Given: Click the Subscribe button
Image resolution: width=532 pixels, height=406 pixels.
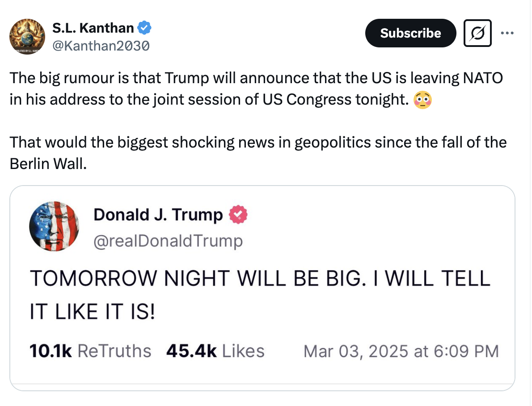Looking at the screenshot, I should (410, 33).
